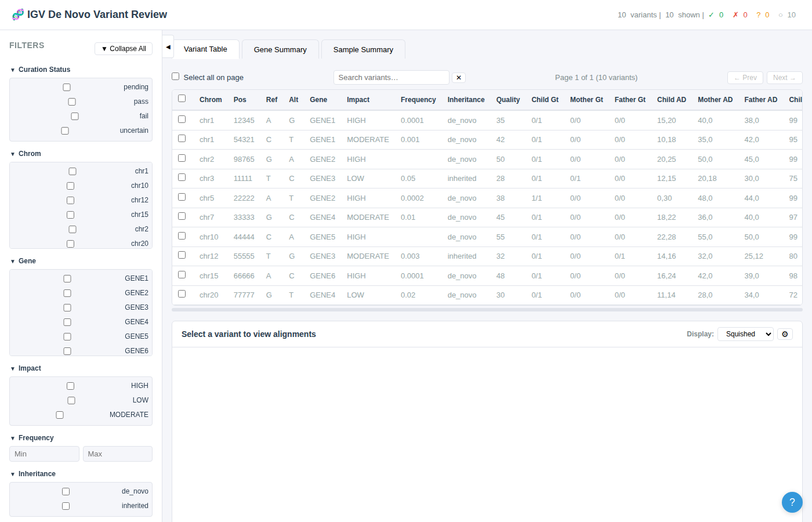
Task: Click the green checkmark pass counter
Action: pos(716,14)
